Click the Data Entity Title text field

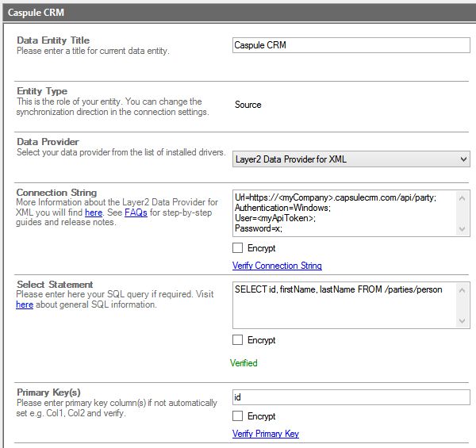click(x=350, y=46)
